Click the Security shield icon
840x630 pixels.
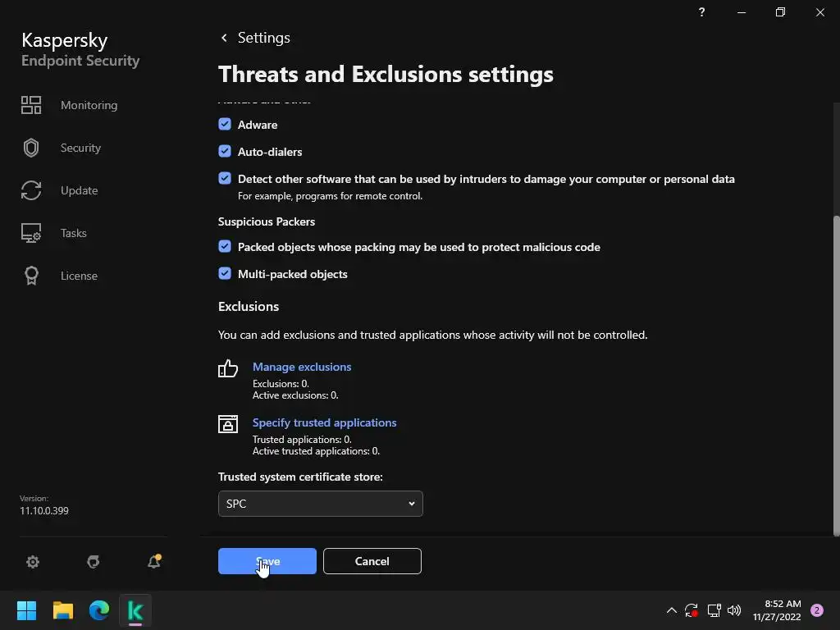tap(31, 148)
